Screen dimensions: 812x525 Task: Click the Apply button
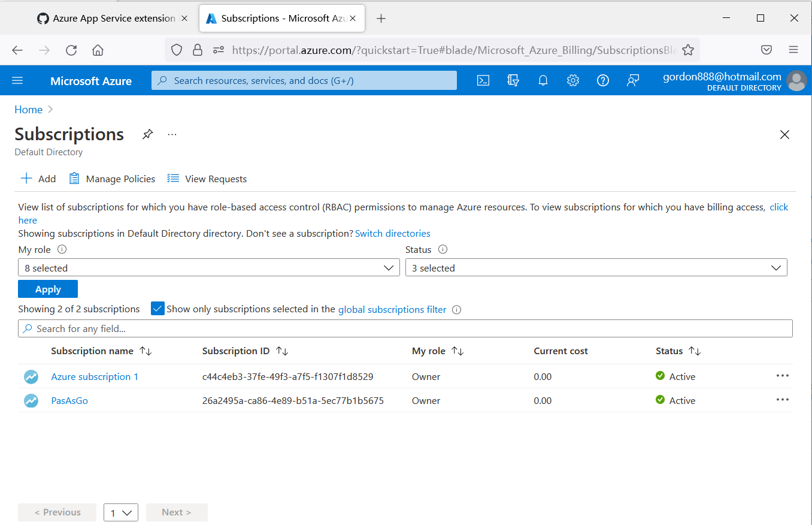pyautogui.click(x=47, y=288)
